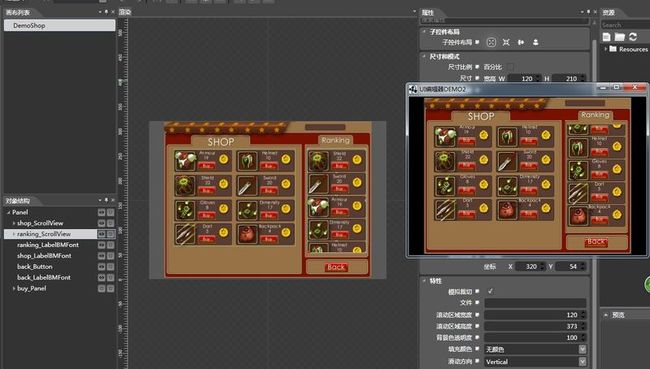Screen dimensions: 650x369
Task: Expand the Resources folder in asset tree
Action: click(606, 49)
